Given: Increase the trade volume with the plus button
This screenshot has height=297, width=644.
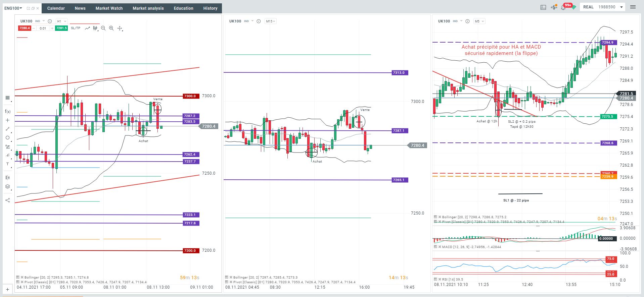Looking at the screenshot, I should [52, 28].
